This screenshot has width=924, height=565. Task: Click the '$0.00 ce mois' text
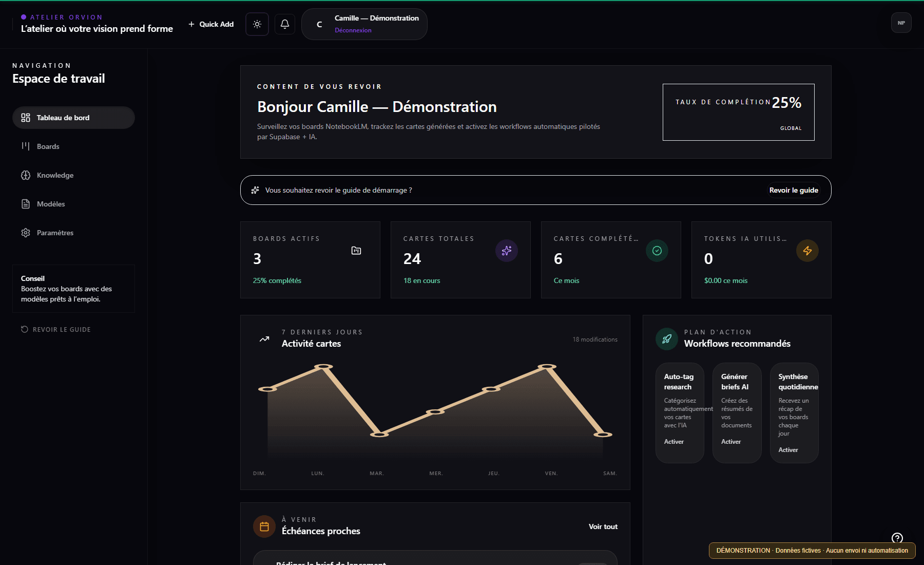coord(726,280)
